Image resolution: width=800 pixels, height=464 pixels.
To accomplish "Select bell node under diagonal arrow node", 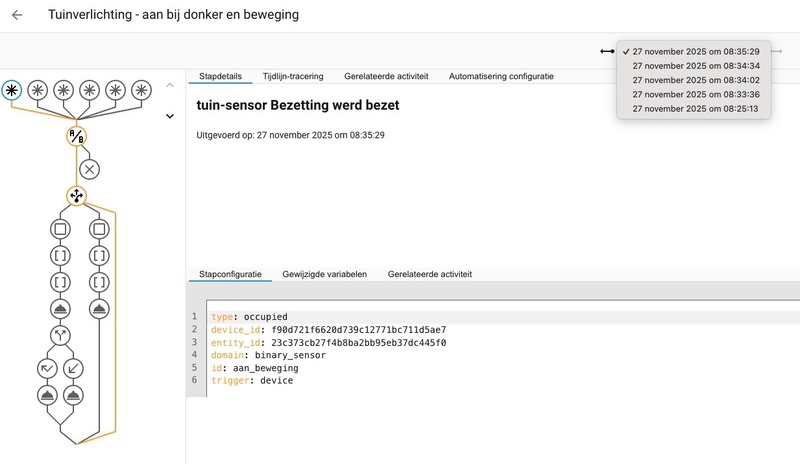I will pyautogui.click(x=73, y=395).
